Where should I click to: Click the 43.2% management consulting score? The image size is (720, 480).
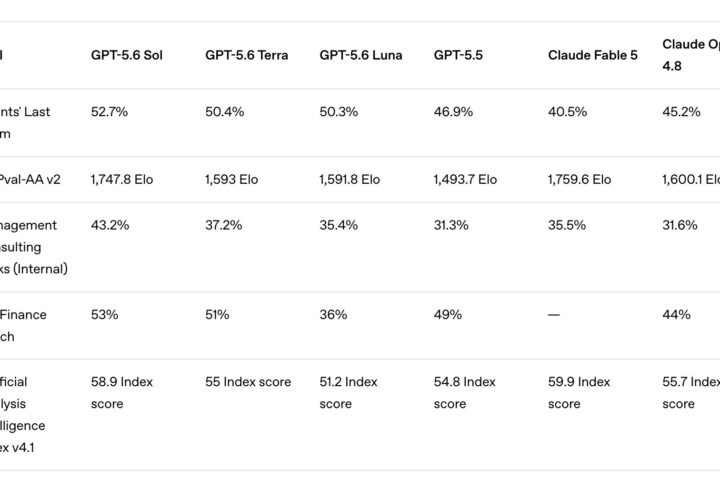click(110, 225)
